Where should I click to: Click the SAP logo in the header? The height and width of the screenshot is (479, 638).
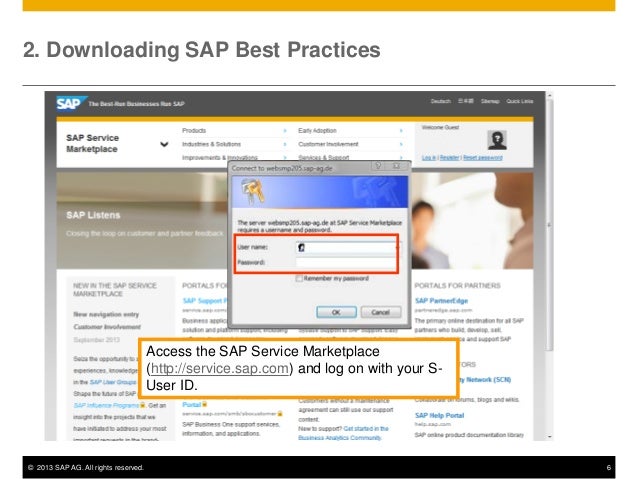click(x=71, y=103)
